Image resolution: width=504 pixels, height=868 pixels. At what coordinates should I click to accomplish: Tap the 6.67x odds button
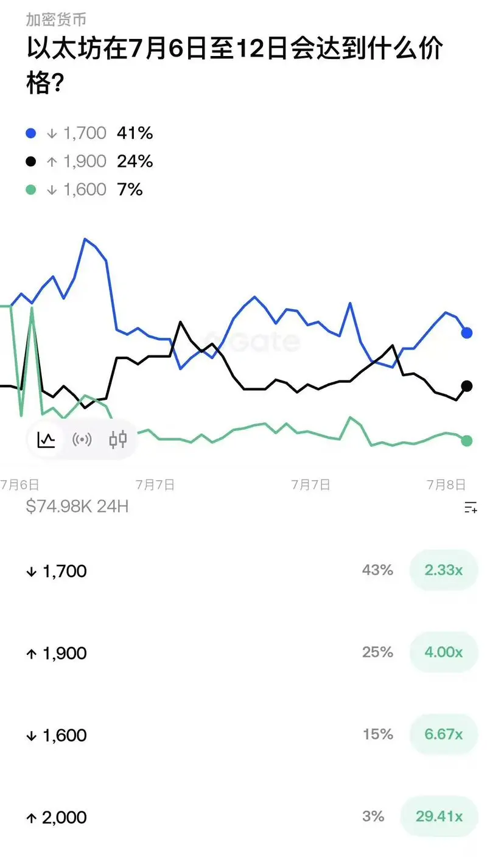click(444, 734)
